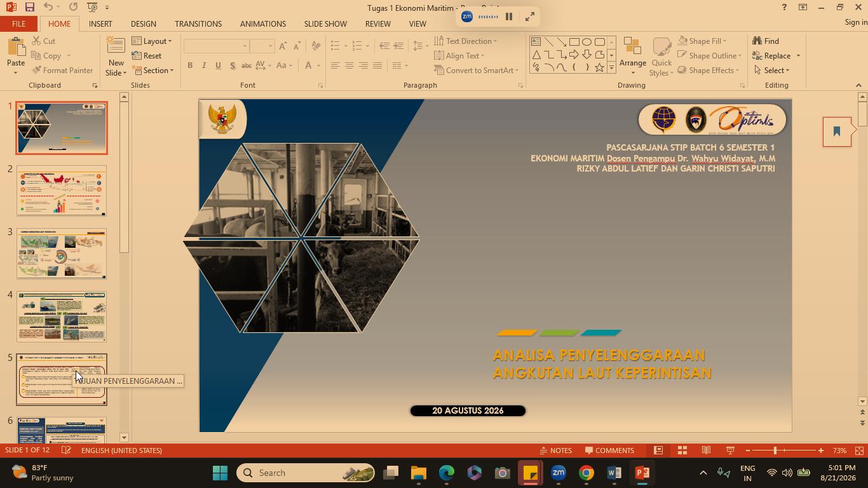Click the Find button

click(766, 41)
